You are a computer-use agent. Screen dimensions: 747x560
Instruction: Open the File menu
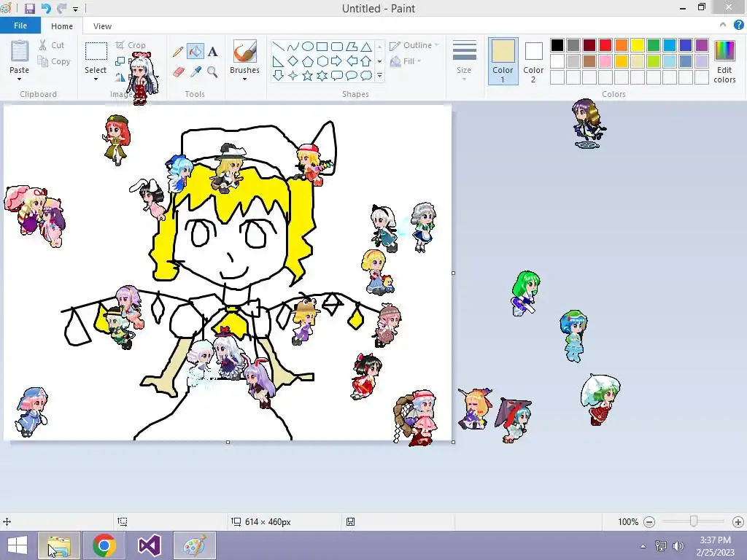(x=20, y=26)
